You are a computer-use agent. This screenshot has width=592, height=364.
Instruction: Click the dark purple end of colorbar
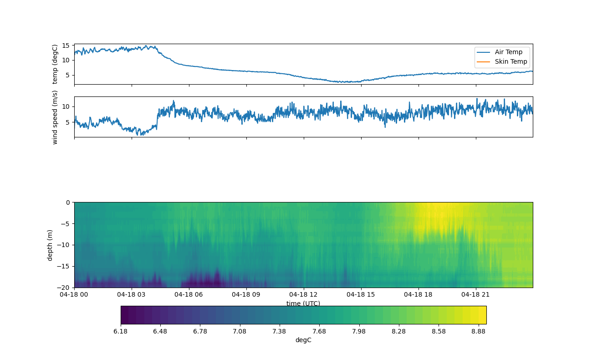click(124, 315)
